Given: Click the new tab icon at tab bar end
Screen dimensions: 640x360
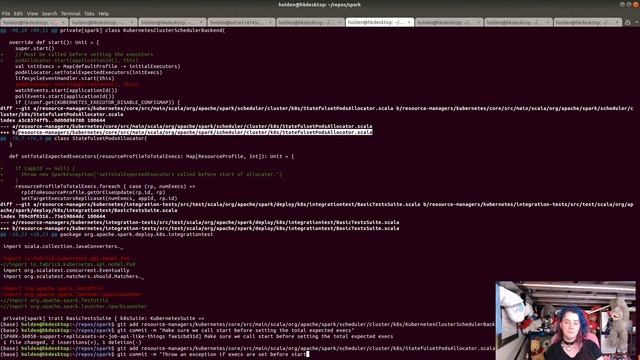Looking at the screenshot, I should tap(628, 22).
